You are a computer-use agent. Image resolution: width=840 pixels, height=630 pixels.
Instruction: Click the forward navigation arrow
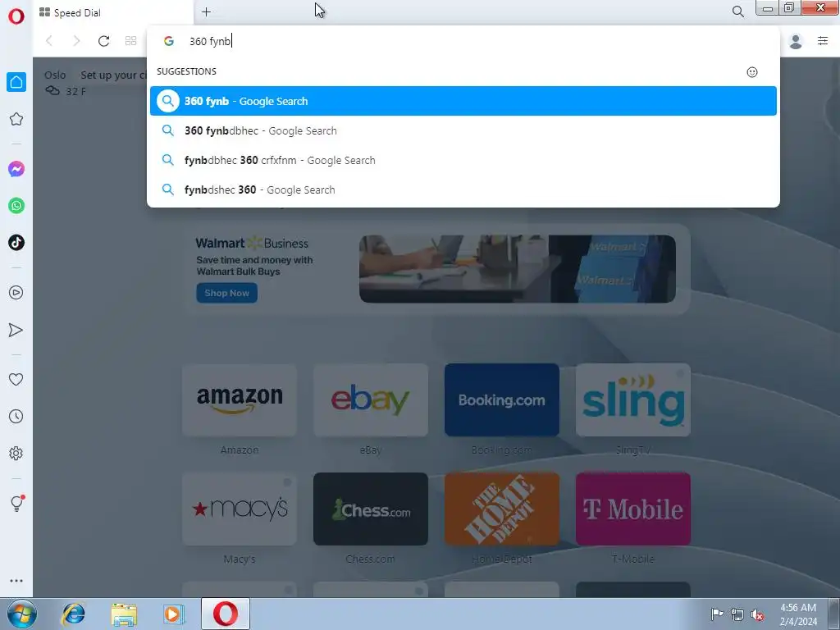tap(76, 41)
